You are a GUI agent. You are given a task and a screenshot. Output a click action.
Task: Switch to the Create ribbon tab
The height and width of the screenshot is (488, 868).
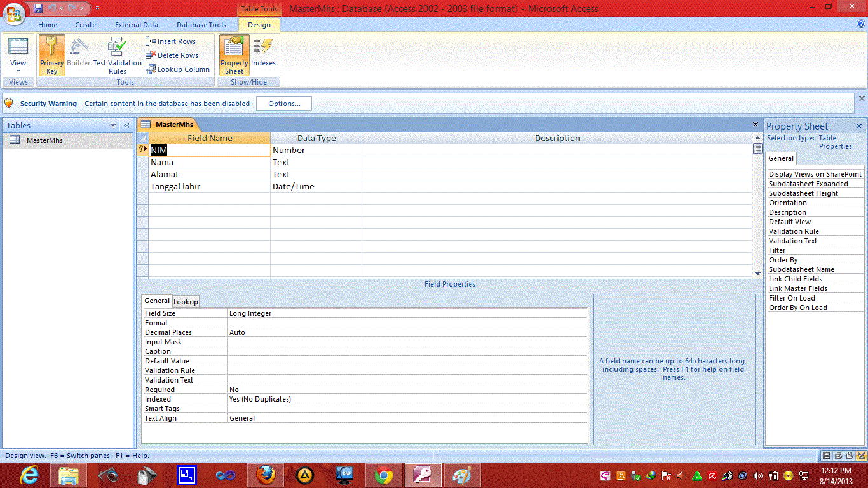click(85, 25)
